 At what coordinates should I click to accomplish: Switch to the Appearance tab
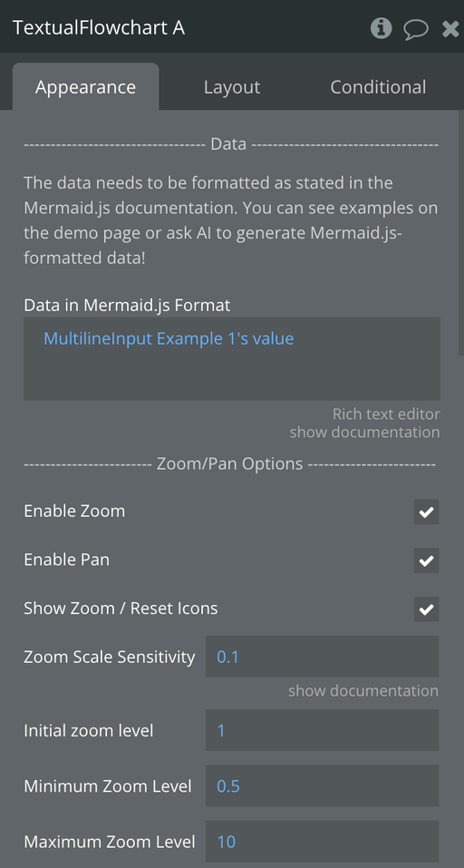pyautogui.click(x=86, y=87)
